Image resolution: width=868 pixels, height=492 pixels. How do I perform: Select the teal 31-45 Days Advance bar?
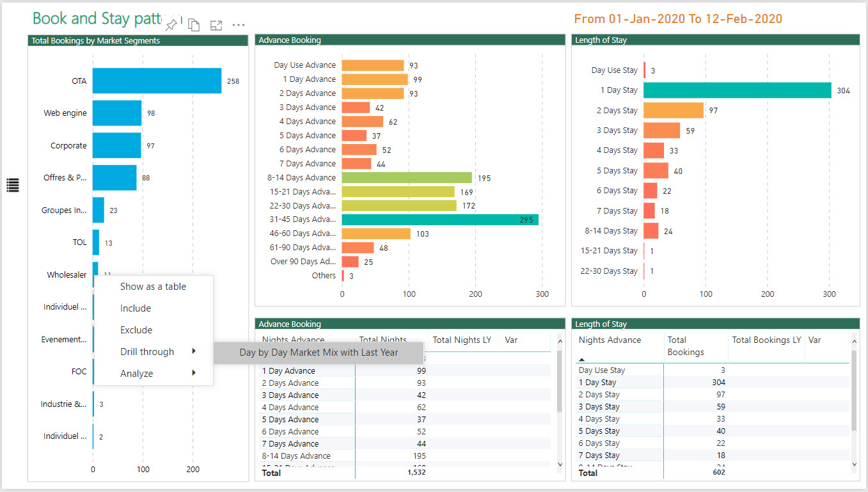pos(439,219)
